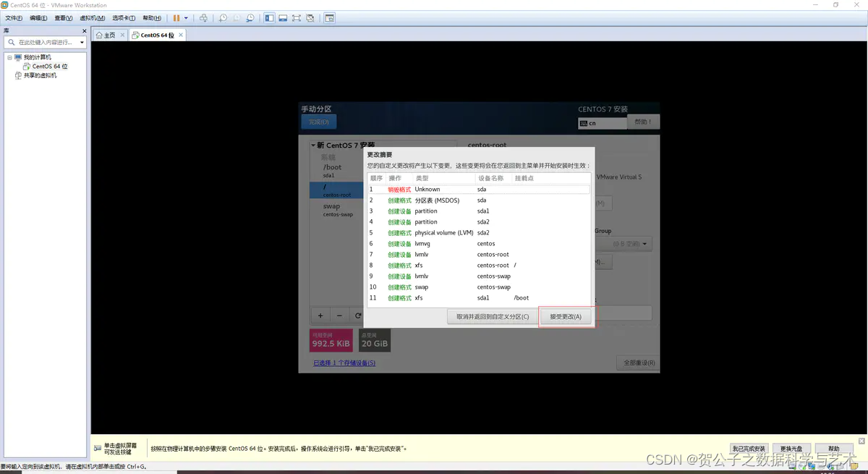Select row 11 xfs sda1 /boot

[479, 297]
